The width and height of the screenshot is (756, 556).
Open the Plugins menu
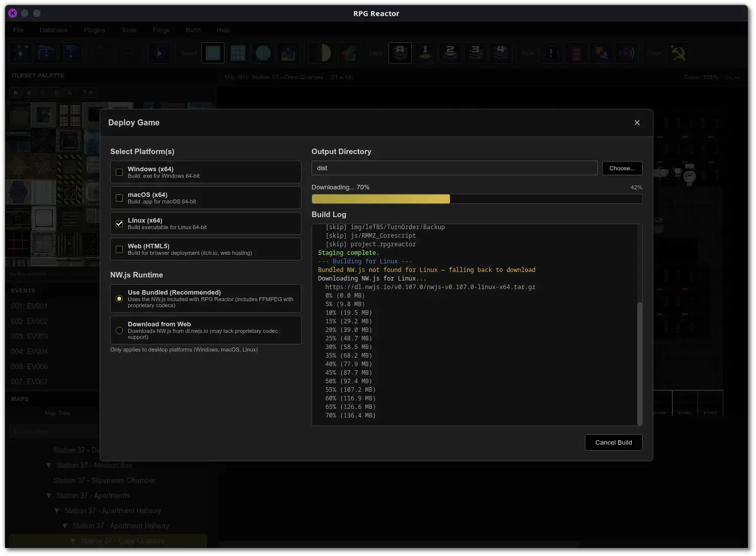(95, 30)
